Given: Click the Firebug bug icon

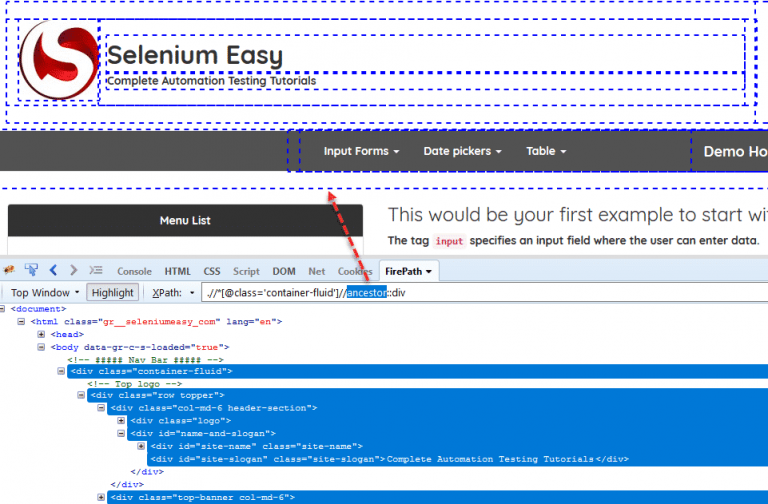Looking at the screenshot, I should point(9,270).
